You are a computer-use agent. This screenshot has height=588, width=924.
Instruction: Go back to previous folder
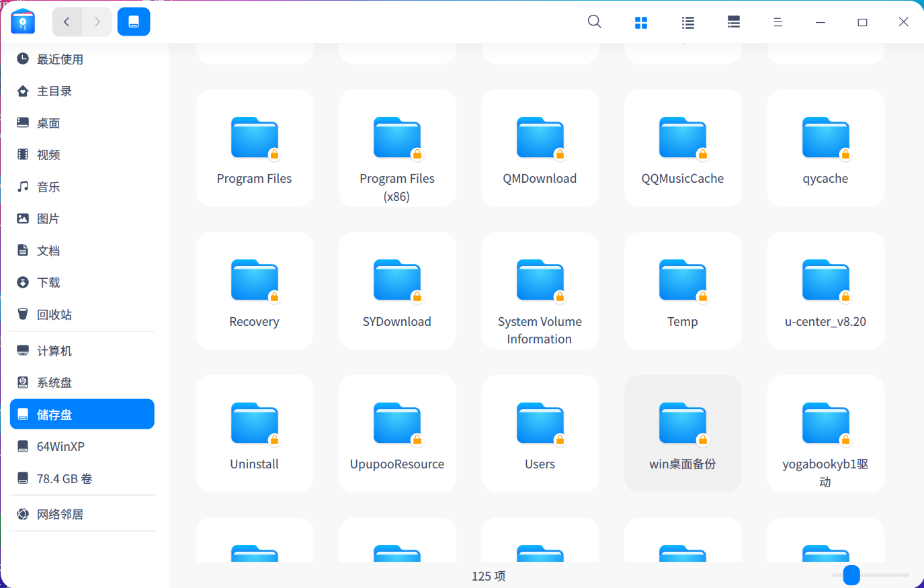67,22
